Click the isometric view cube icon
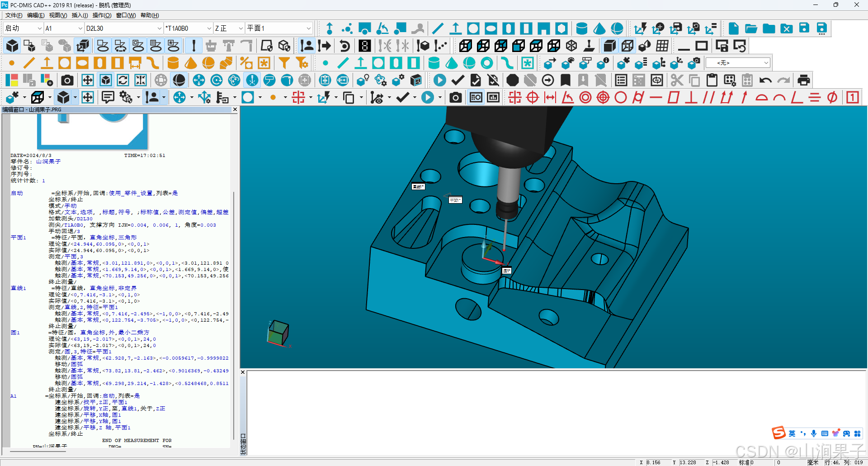 coord(571,46)
